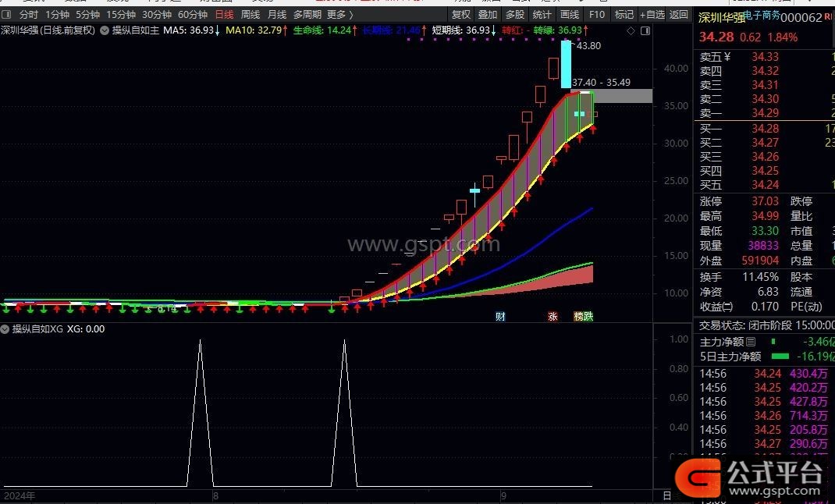Image resolution: width=835 pixels, height=504 pixels.
Task: Click the 电子商务 sector link
Action: 762,16
